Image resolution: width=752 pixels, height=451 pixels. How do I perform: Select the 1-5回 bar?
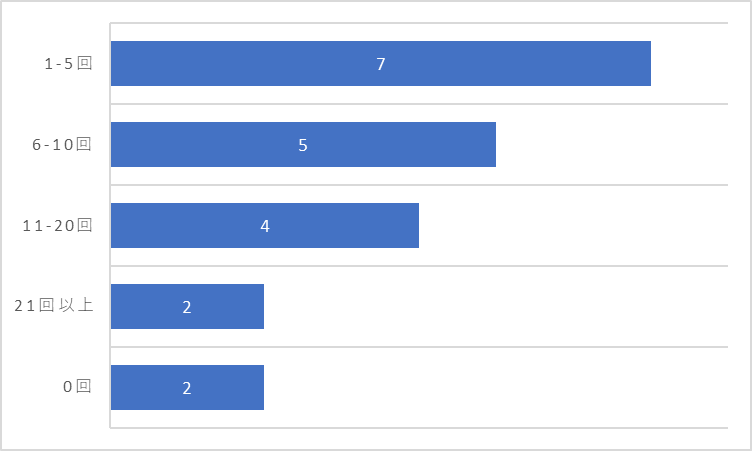coord(381,63)
